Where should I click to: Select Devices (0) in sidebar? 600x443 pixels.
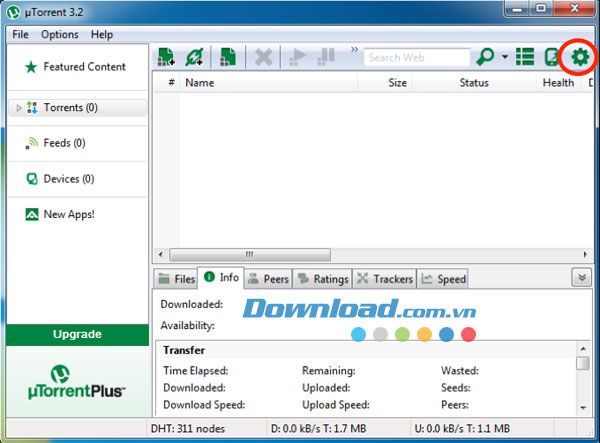coord(69,179)
